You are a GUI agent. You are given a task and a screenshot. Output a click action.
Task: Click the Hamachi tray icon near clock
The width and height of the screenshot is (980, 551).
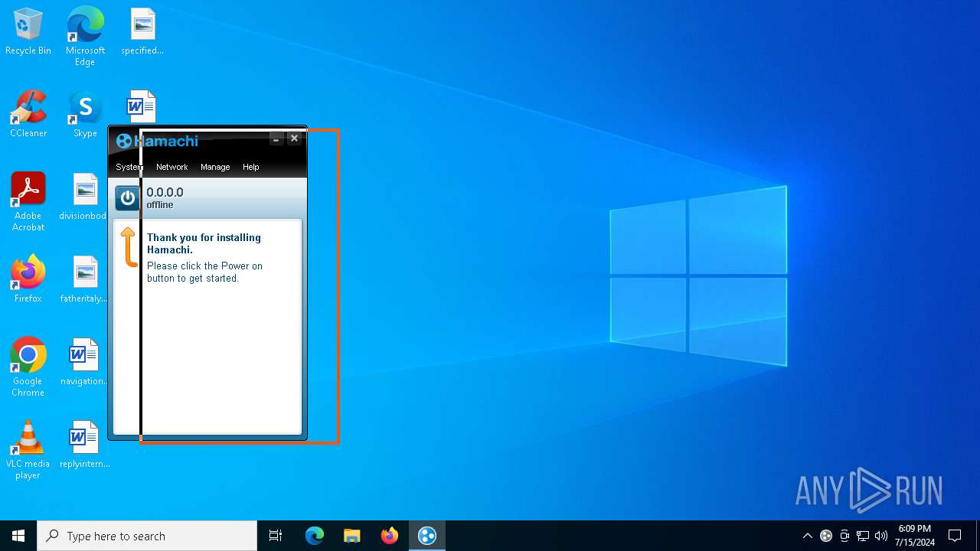826,536
